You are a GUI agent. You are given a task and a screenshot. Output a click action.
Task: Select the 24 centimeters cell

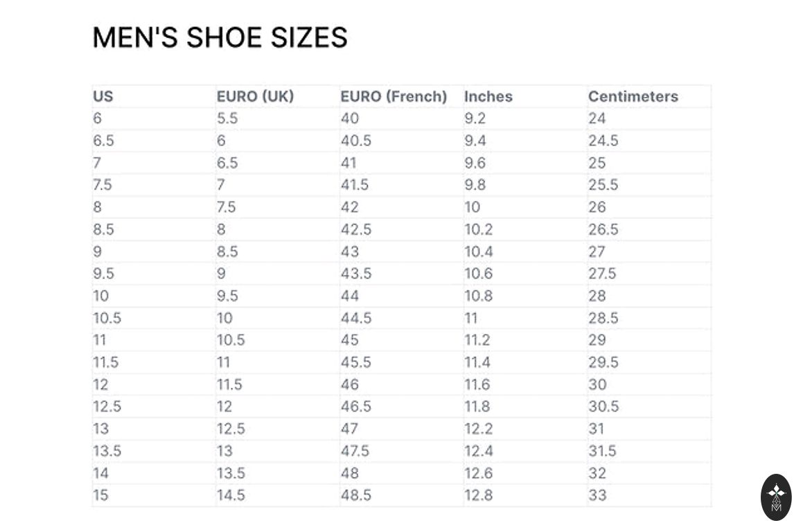click(597, 118)
